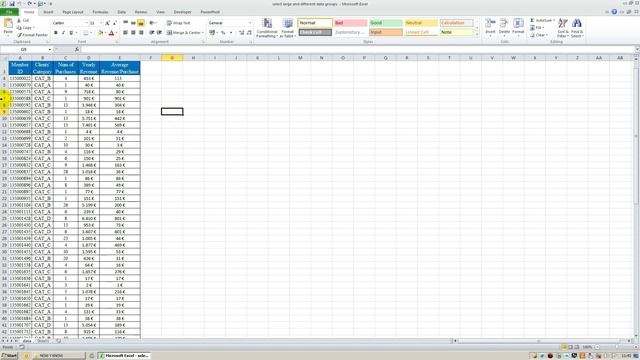Apply the Good cell style
Screen dimensions: 640x360
tap(386, 23)
